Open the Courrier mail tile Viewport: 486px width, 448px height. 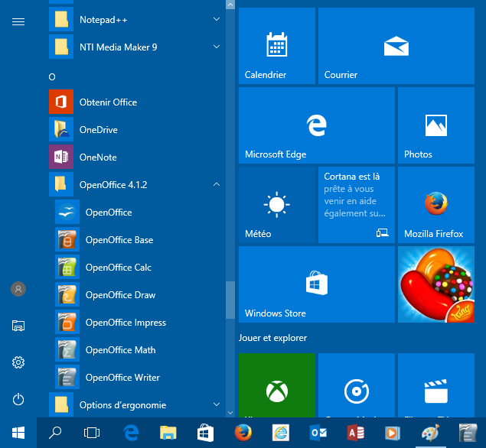(x=396, y=46)
